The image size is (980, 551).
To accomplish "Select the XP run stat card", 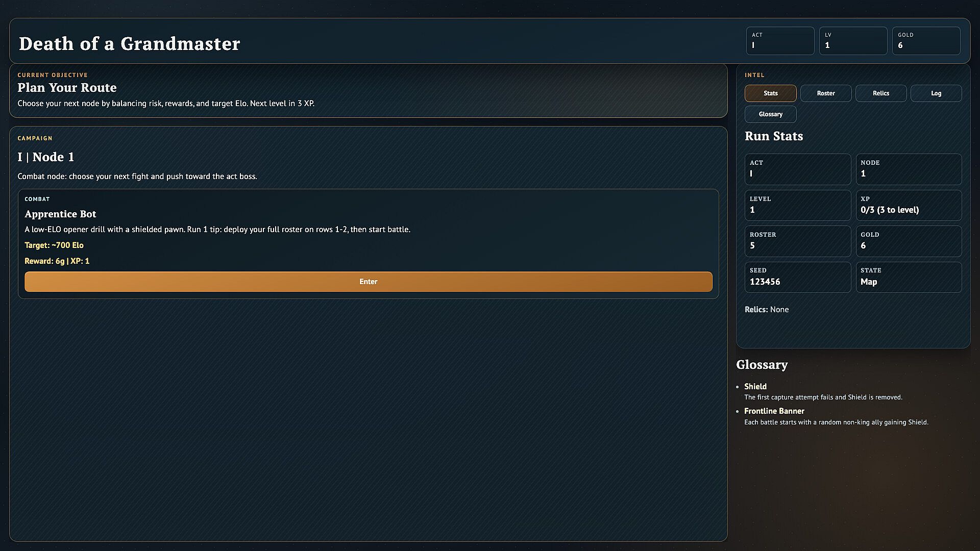I will 909,205.
